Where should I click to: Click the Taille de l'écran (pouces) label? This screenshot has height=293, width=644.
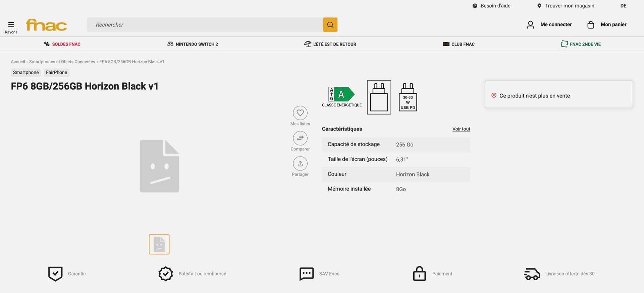pos(358,159)
